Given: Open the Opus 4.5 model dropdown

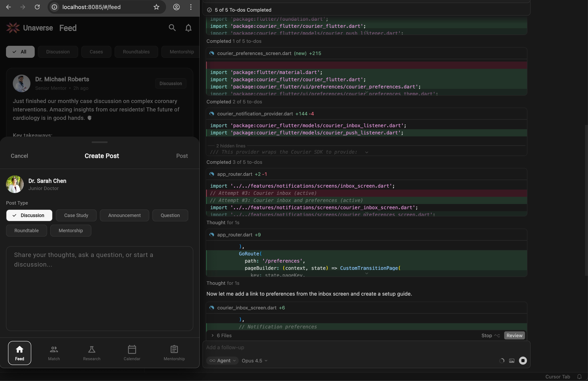Looking at the screenshot, I should 255,361.
